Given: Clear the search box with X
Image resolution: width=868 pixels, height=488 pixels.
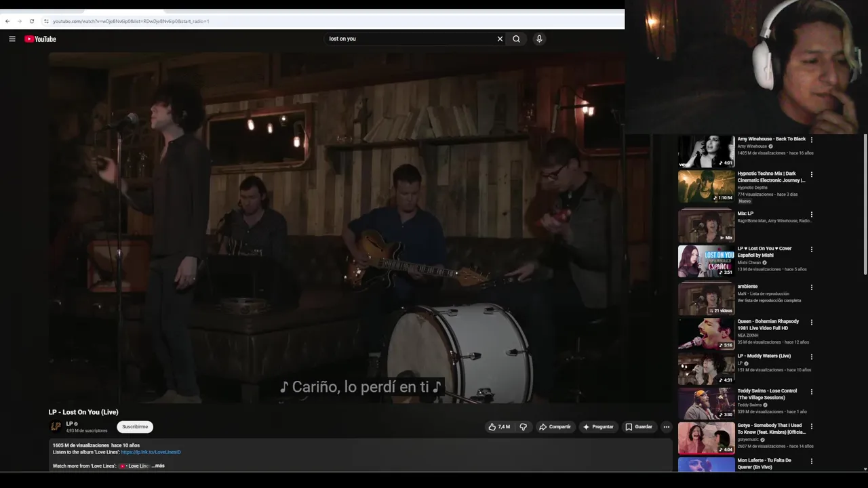Looking at the screenshot, I should pyautogui.click(x=500, y=39).
